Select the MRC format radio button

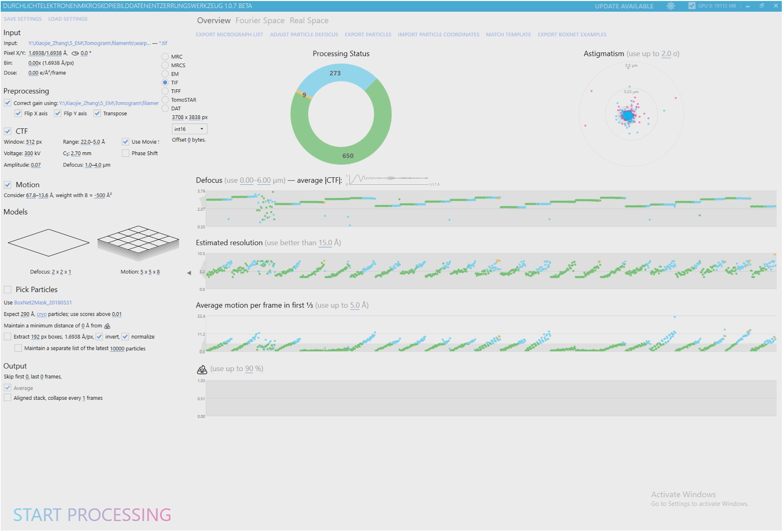pyautogui.click(x=165, y=57)
